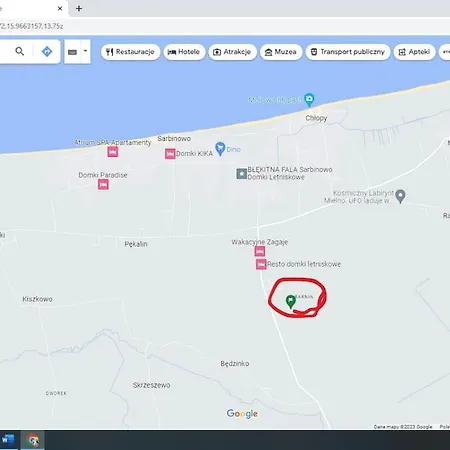Select the Dino shopping pin

pos(220,149)
